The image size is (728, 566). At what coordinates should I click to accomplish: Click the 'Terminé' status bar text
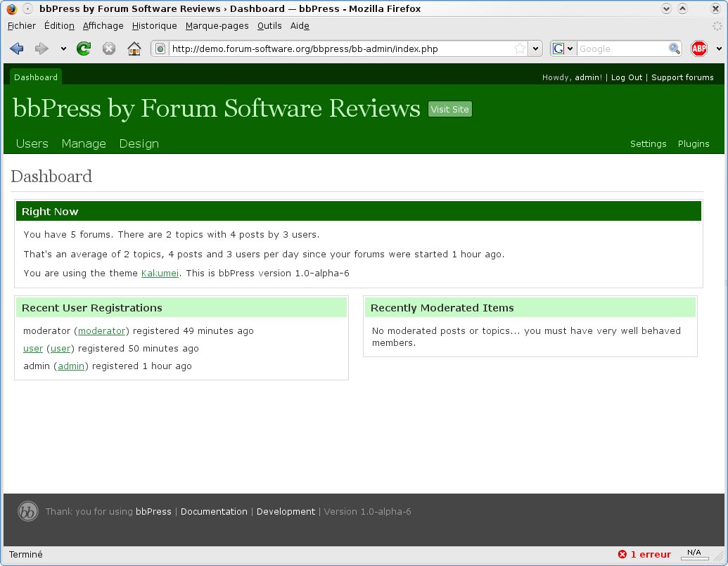point(25,555)
